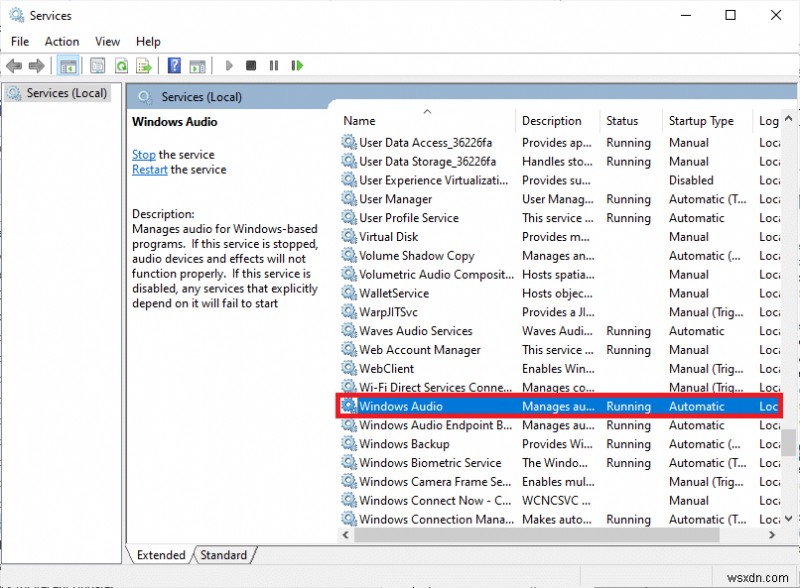Select the Startup Type column header

(x=702, y=120)
